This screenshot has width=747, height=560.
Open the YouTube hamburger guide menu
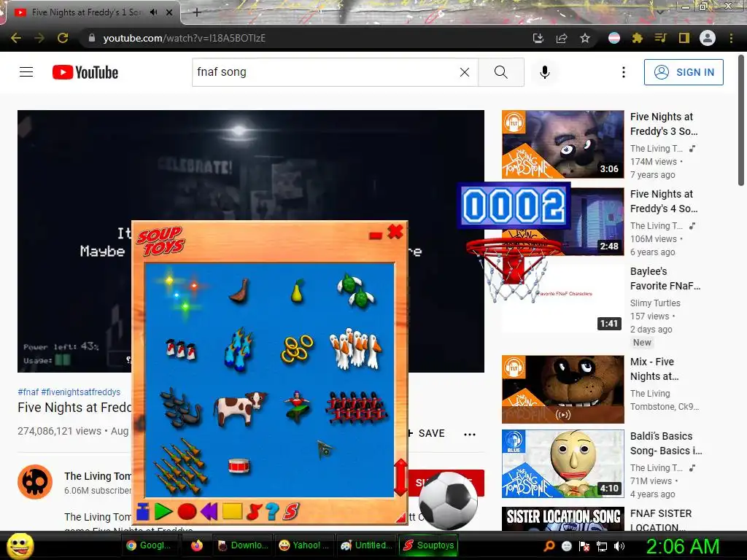click(26, 72)
